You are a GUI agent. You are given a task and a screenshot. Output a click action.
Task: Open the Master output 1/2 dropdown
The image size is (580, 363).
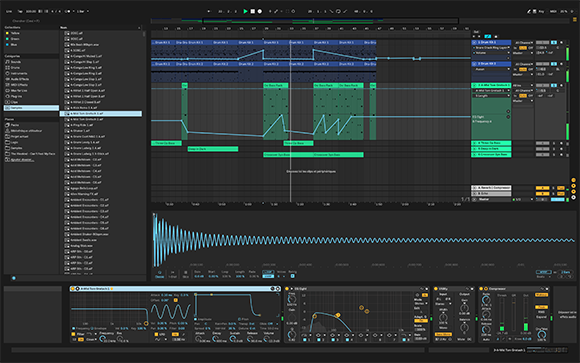tap(523, 199)
